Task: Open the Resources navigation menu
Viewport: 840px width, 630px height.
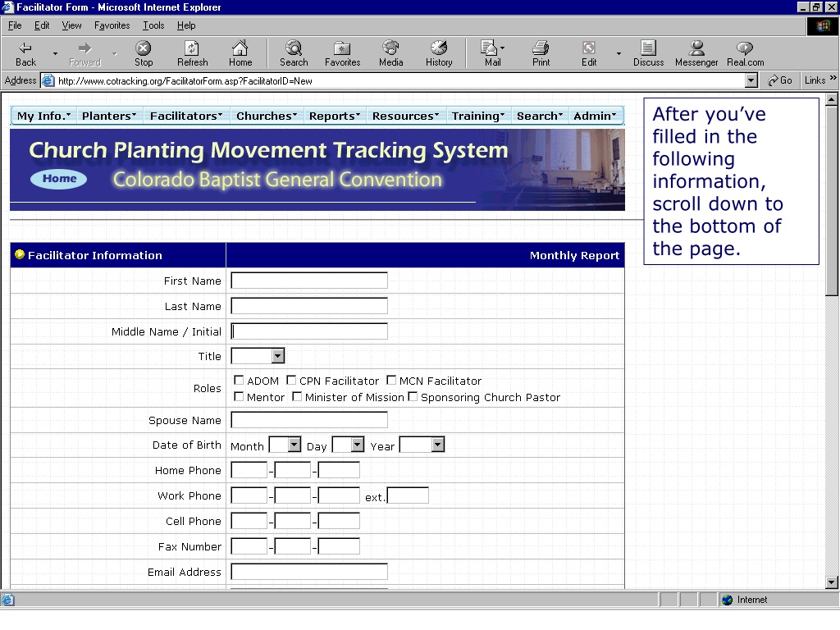Action: 406,116
